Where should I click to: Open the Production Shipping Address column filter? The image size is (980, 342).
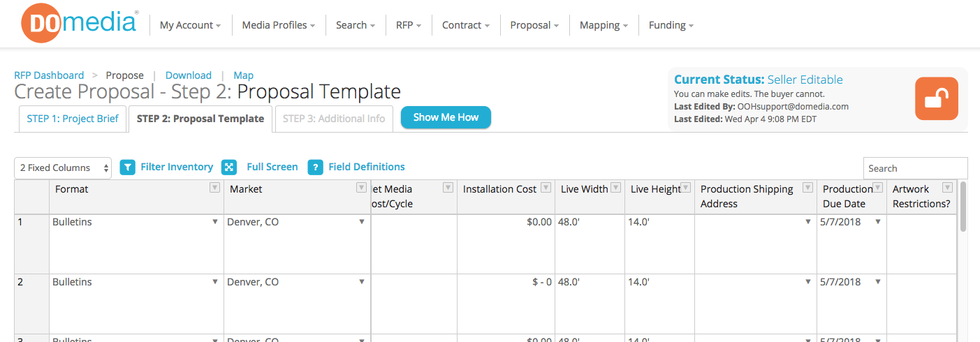tap(807, 187)
